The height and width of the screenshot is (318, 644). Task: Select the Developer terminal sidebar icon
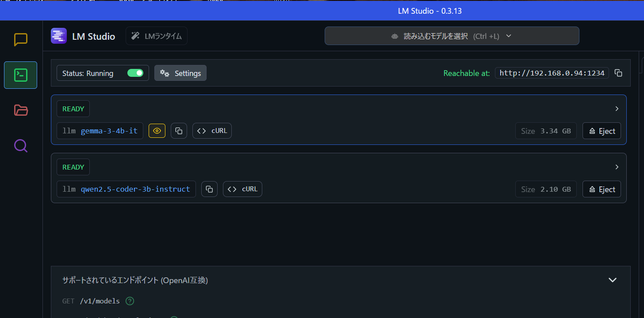click(21, 75)
